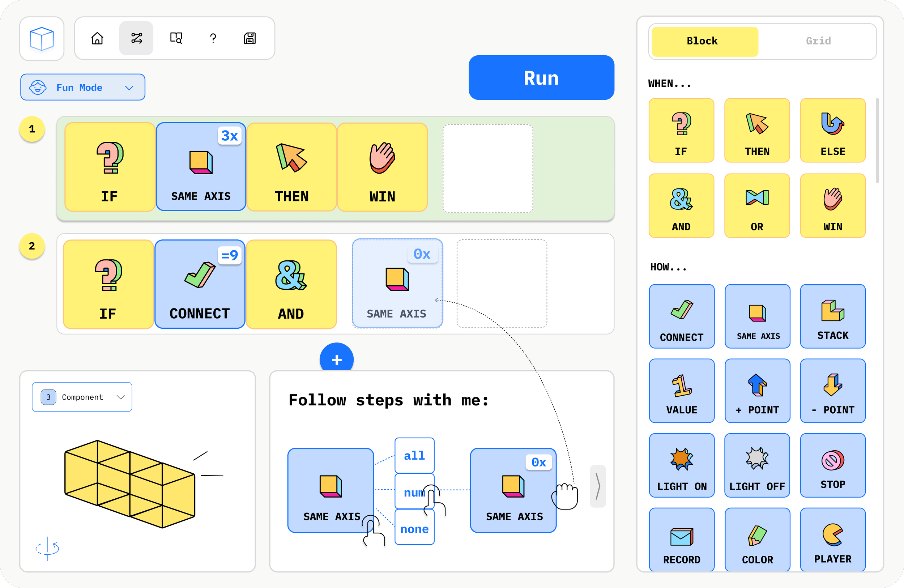Select the PLAYER block
904x588 pixels.
coord(833,540)
